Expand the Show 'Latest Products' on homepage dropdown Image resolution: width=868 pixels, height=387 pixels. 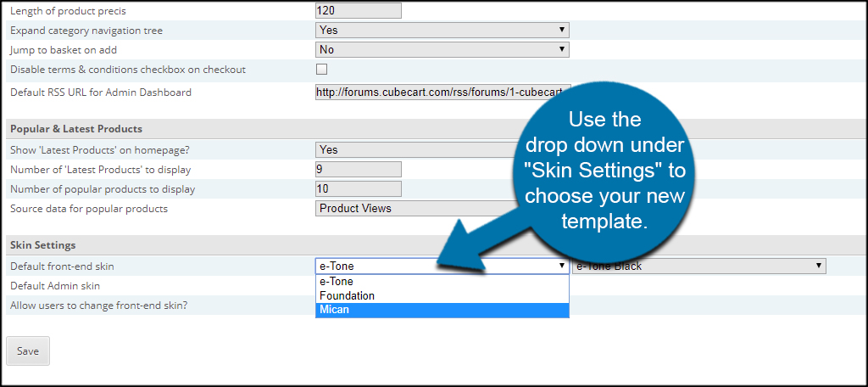415,149
